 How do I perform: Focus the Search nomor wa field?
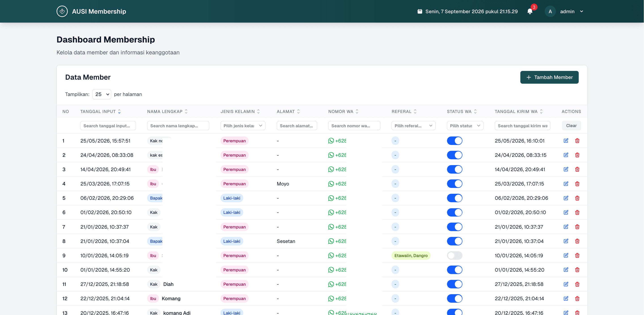(x=354, y=126)
